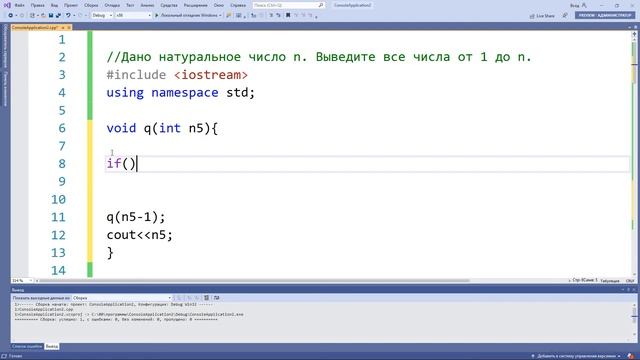Toggle the bookmark toolbar icon
Viewport: 640px width, 360px height.
click(x=288, y=16)
